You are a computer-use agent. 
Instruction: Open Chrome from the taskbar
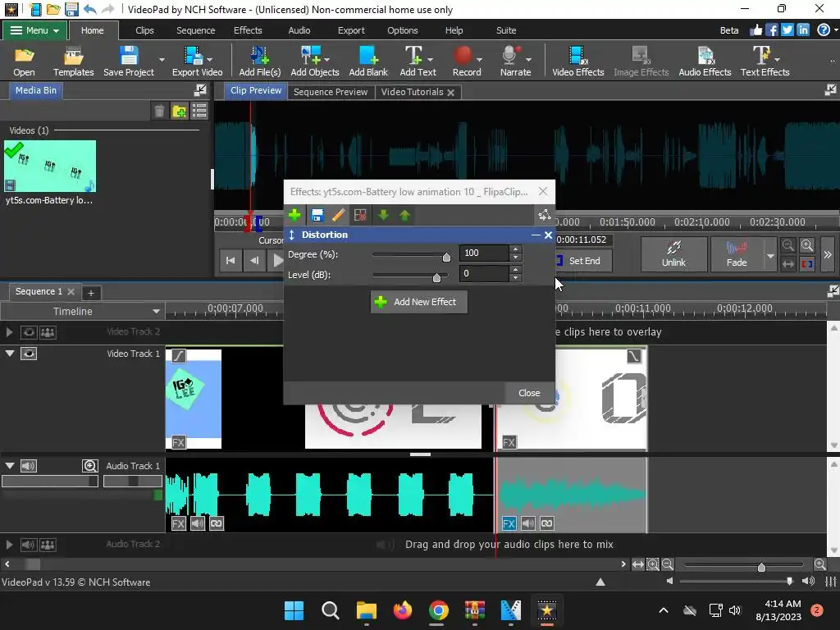tap(438, 610)
